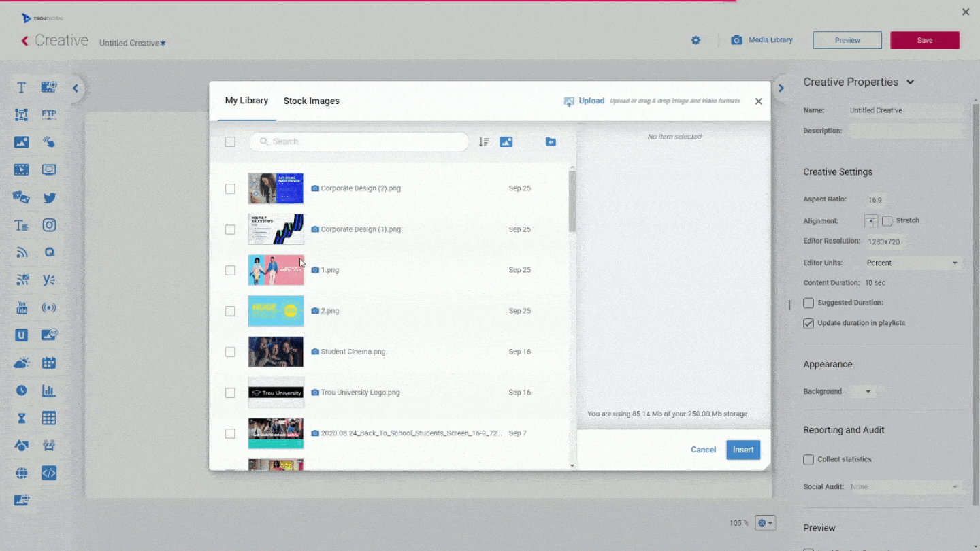Open creative settings gear
The height and width of the screenshot is (551, 980).
pos(696,40)
